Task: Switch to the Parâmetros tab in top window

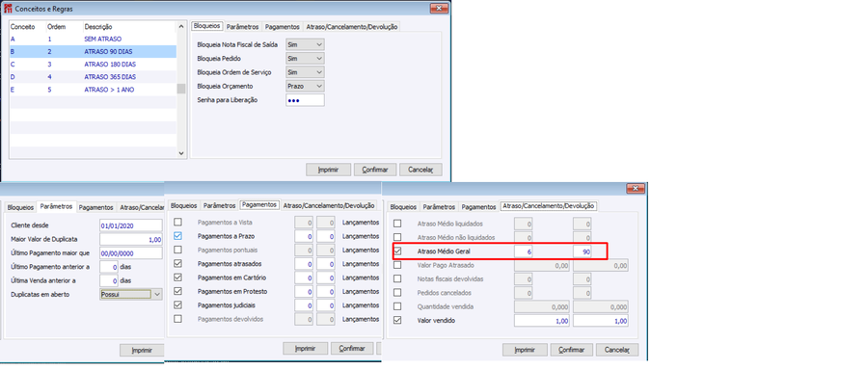Action: tap(243, 27)
